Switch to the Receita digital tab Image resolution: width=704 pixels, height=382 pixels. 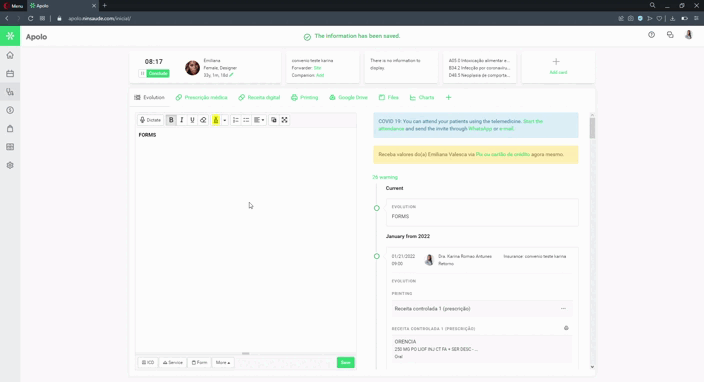point(259,97)
